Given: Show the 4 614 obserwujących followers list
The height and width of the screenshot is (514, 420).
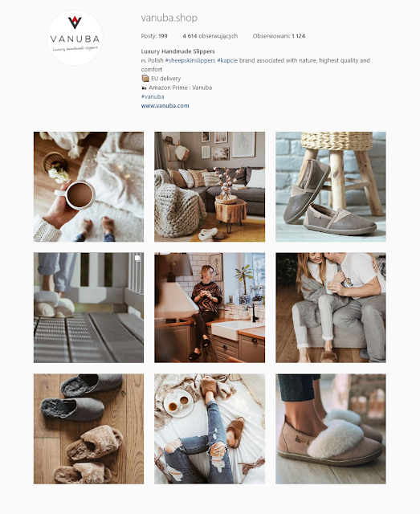Looking at the screenshot, I should click(x=210, y=36).
